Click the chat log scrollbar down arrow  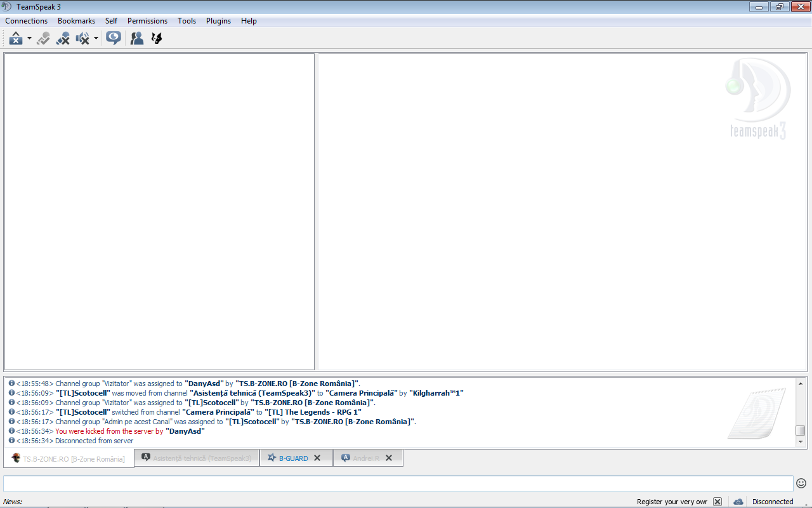point(801,441)
